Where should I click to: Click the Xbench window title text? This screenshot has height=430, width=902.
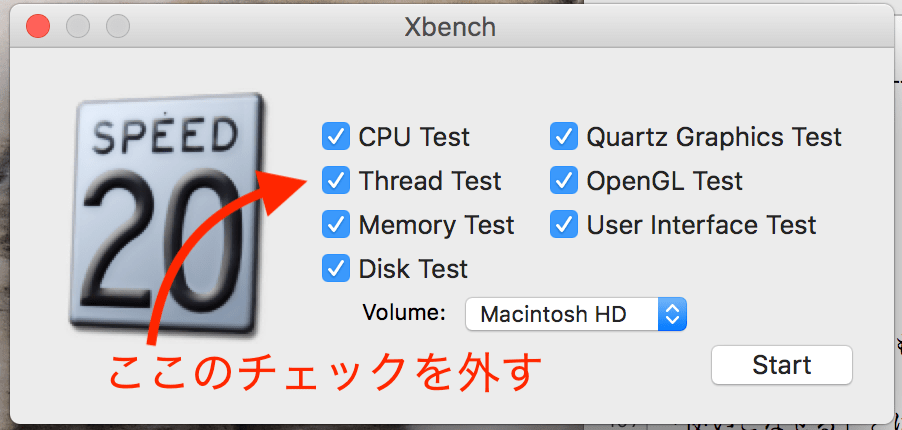(x=450, y=26)
